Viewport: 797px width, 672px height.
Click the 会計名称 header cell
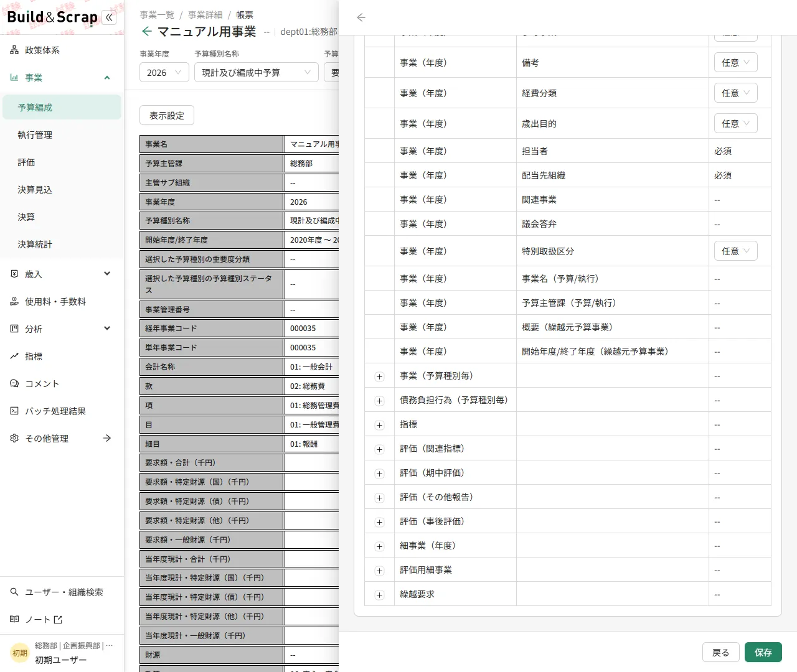pos(212,367)
